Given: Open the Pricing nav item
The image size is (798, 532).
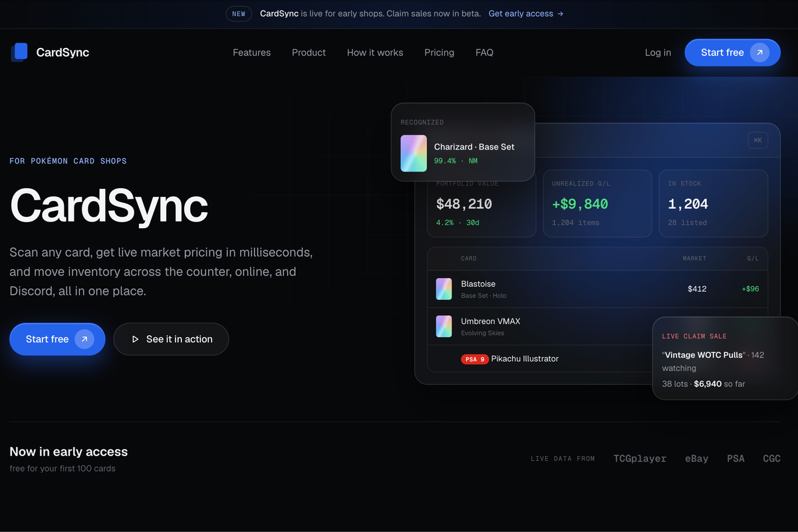Looking at the screenshot, I should click(439, 53).
